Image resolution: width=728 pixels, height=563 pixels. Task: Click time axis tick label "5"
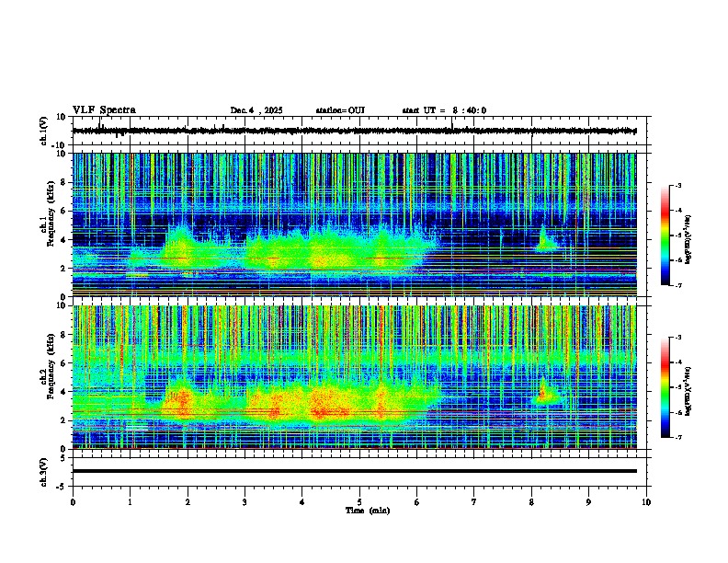tap(359, 502)
